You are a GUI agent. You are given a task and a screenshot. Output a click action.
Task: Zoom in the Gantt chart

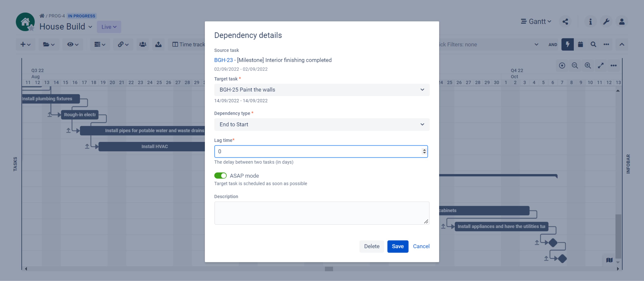tap(588, 66)
